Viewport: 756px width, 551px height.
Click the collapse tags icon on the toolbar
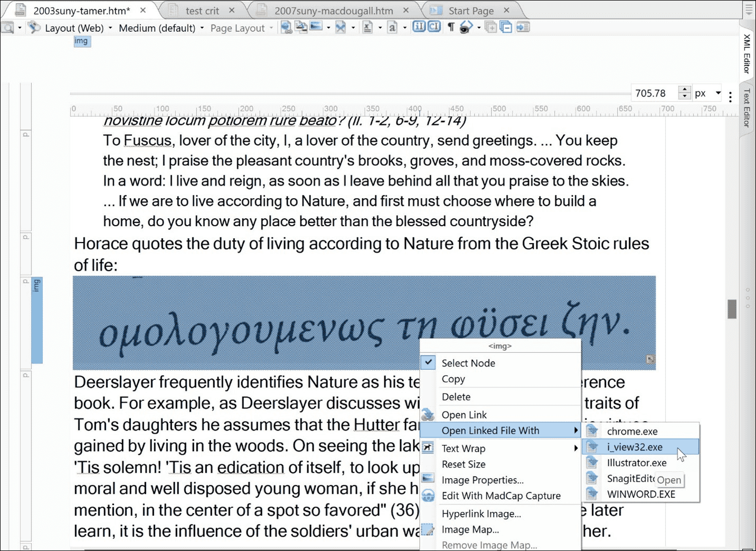(505, 27)
